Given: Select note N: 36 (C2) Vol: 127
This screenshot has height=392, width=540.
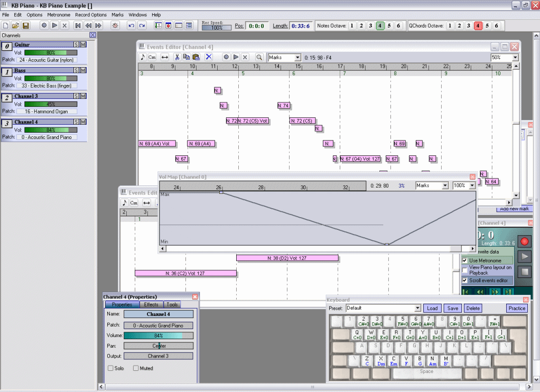Looking at the screenshot, I should [185, 273].
